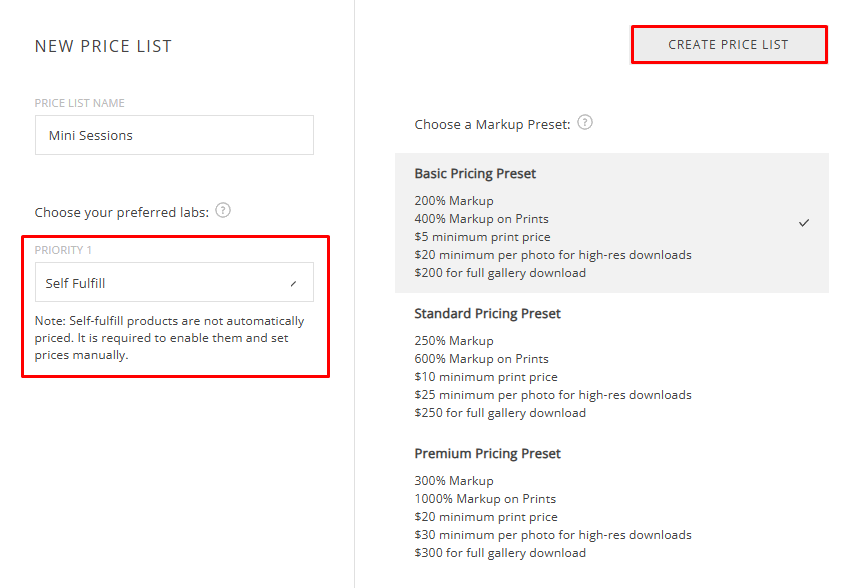Click the 1000% Markup on Prints line
The image size is (868, 588).
click(x=485, y=499)
